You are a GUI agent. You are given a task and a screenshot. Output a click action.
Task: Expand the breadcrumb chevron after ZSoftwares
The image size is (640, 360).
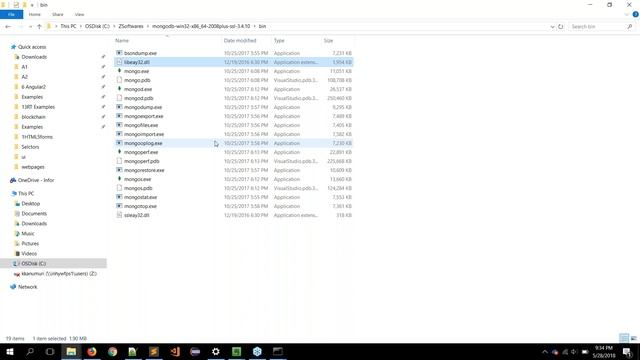pos(148,27)
